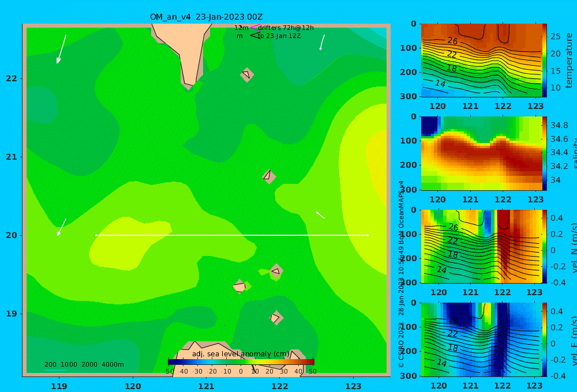Viewport: 577px width, 392px height.
Task: Click the white transect line along 20°N
Action: point(232,235)
